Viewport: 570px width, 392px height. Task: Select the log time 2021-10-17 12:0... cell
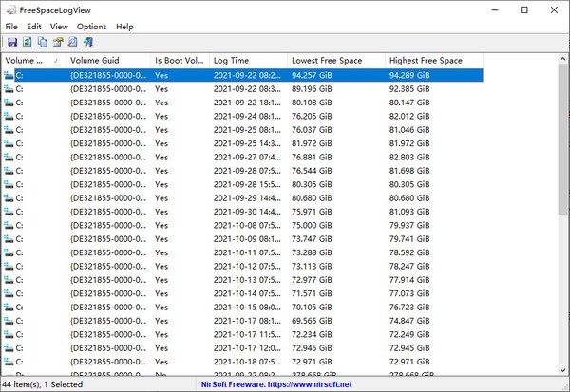(247, 347)
